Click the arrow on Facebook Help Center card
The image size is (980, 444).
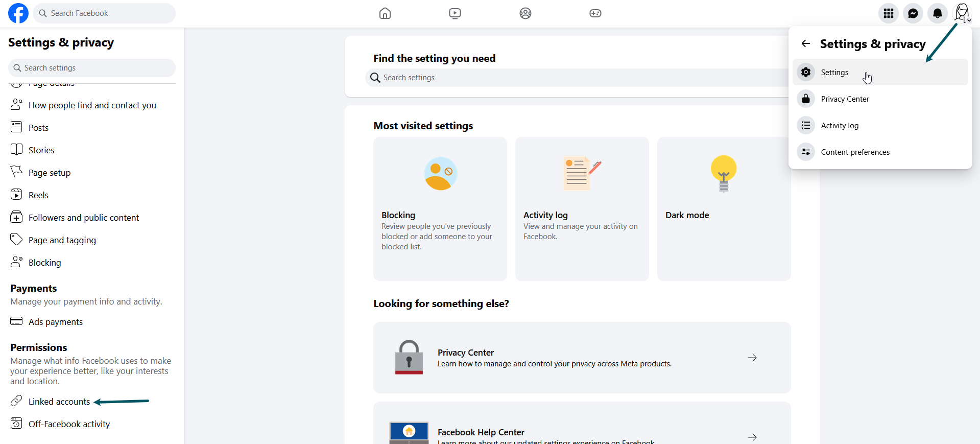pos(752,437)
